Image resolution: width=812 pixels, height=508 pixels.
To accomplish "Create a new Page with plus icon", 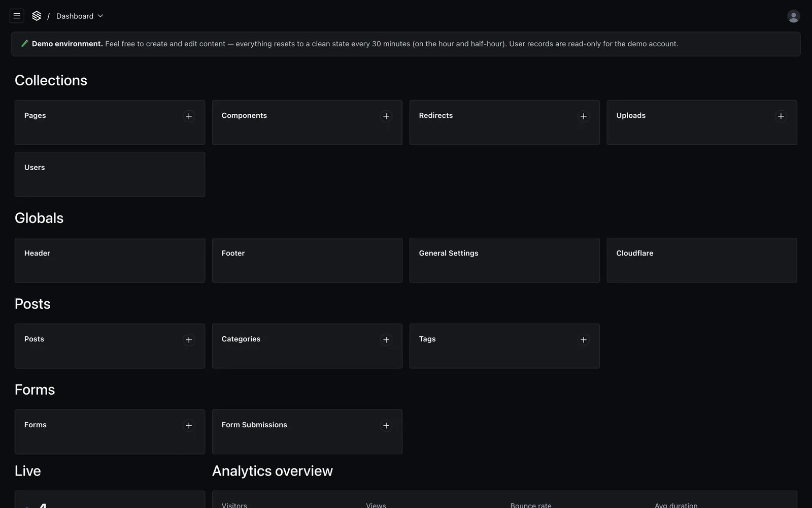I will click(189, 116).
